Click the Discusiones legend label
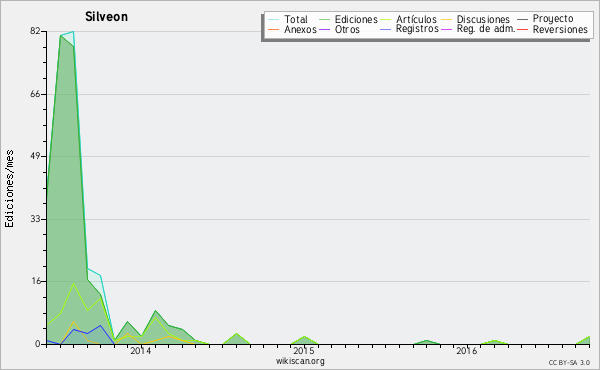Image resolution: width=600 pixels, height=370 pixels. point(483,19)
